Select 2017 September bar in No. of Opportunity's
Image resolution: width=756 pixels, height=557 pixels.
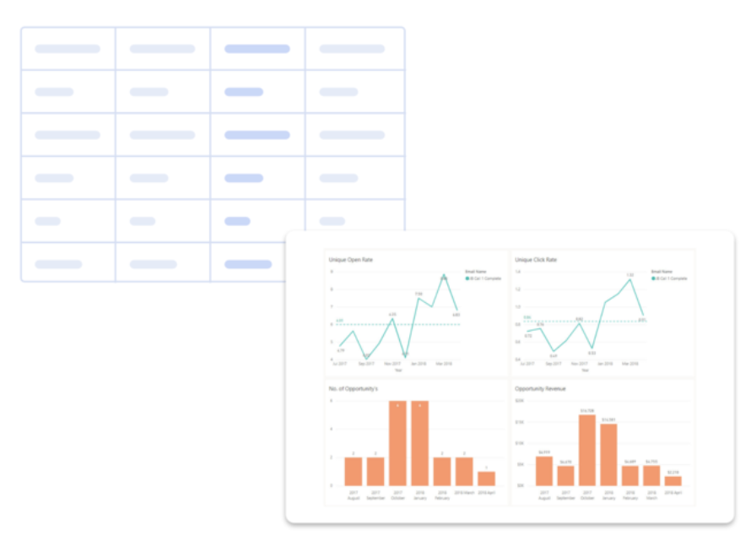(375, 471)
